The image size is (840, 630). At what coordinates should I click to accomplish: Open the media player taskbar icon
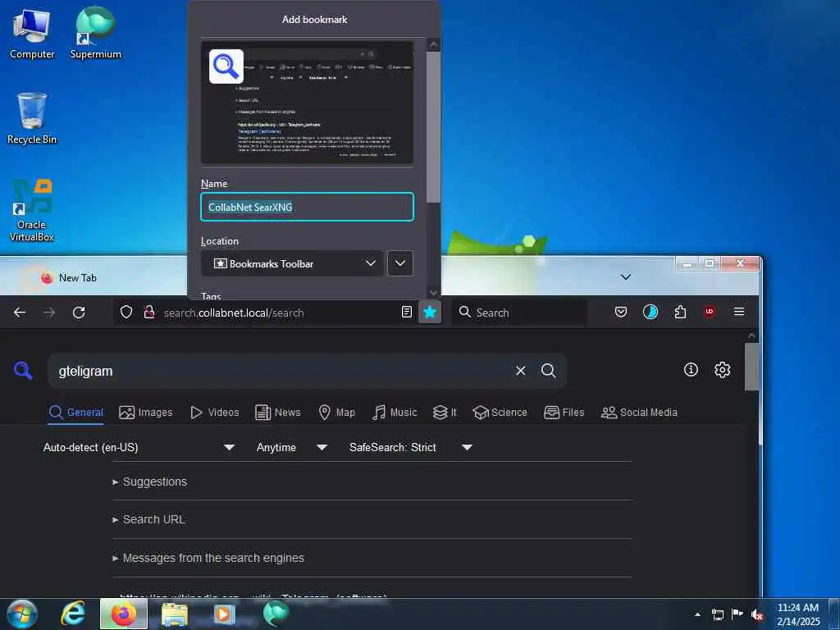(225, 614)
